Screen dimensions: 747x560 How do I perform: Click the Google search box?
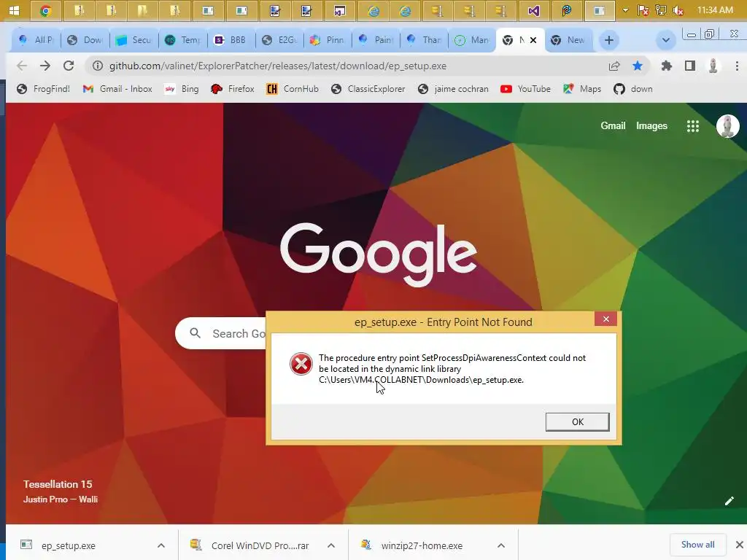coord(220,333)
